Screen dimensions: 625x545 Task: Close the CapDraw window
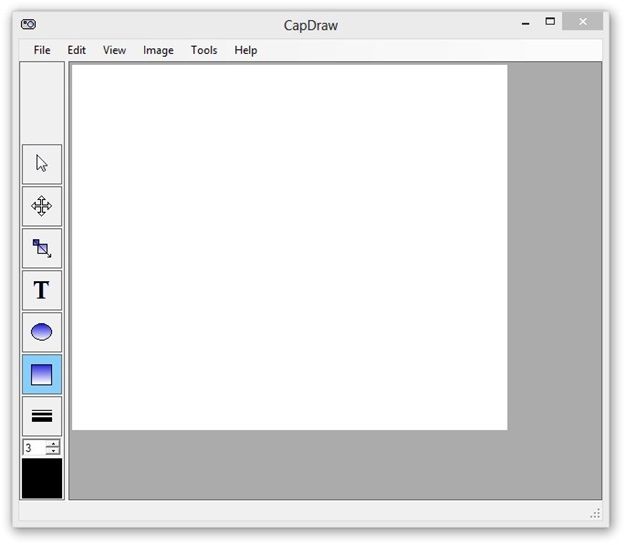click(583, 22)
